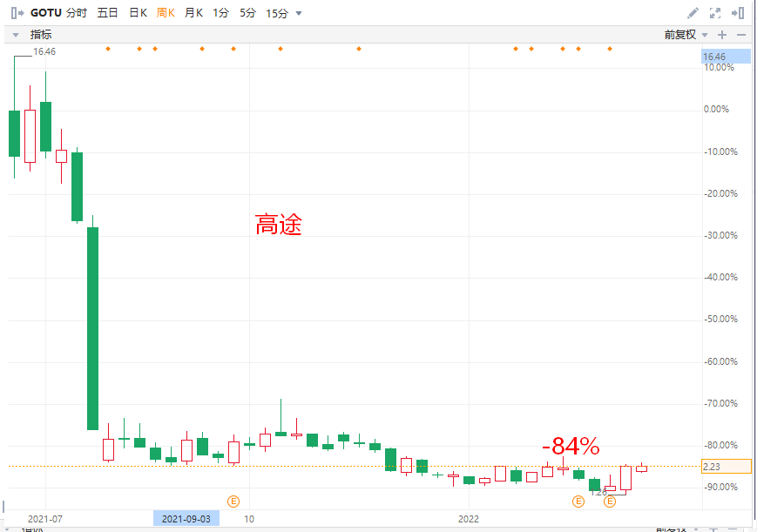This screenshot has height=532, width=757.
Task: Click the 2.23 current price label
Action: point(725,467)
